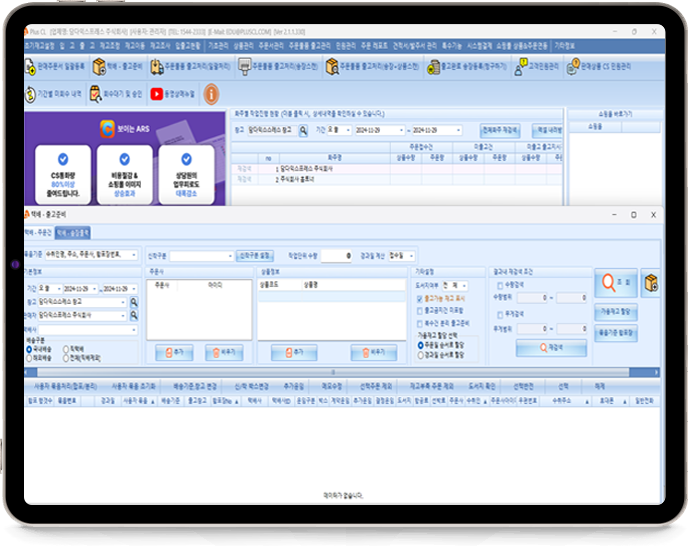This screenshot has height=546, width=688.
Task: Click the Plus CL app icon in title bar
Action: [x=26, y=32]
